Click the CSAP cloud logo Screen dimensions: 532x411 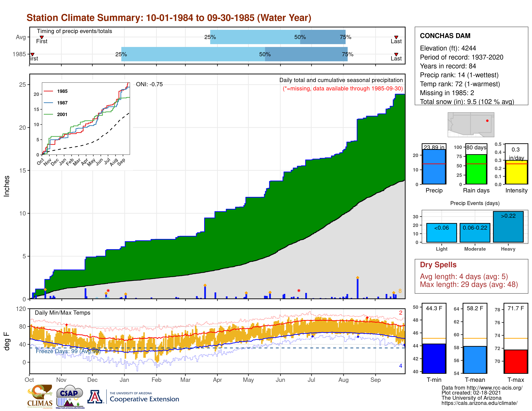click(70, 396)
